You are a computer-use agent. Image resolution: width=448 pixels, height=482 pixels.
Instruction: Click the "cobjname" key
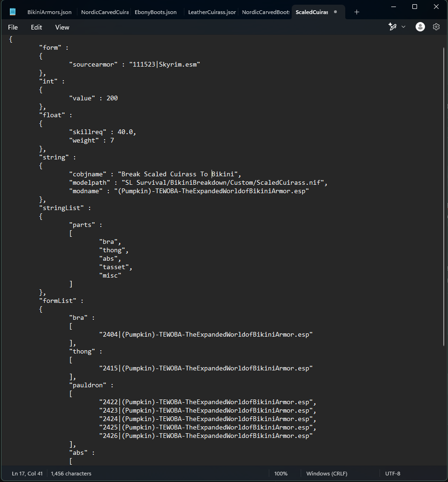pos(88,174)
